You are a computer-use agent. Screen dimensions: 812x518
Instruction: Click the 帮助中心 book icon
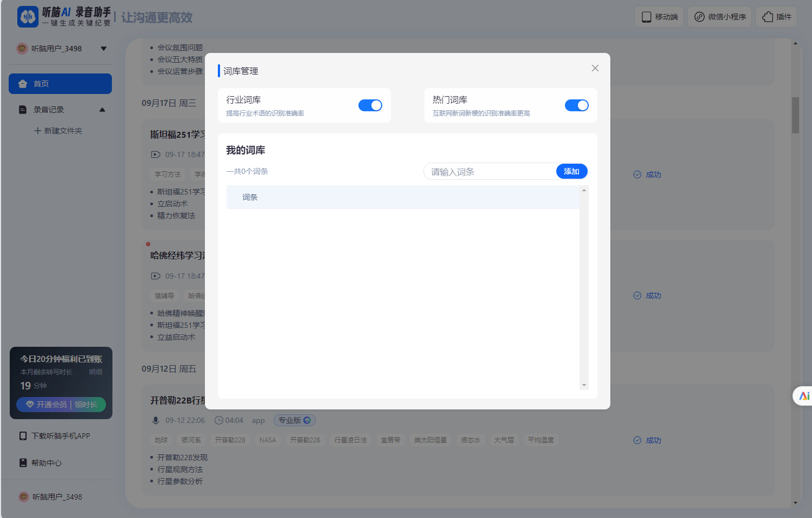[23, 463]
